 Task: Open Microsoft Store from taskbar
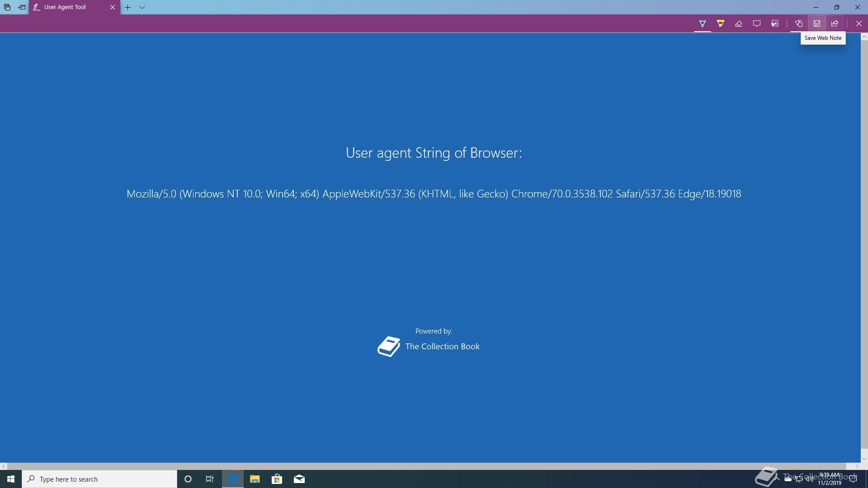277,479
